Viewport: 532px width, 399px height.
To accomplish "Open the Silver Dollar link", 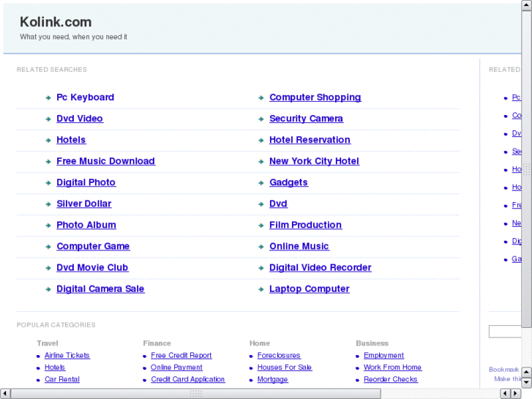I will (x=84, y=204).
